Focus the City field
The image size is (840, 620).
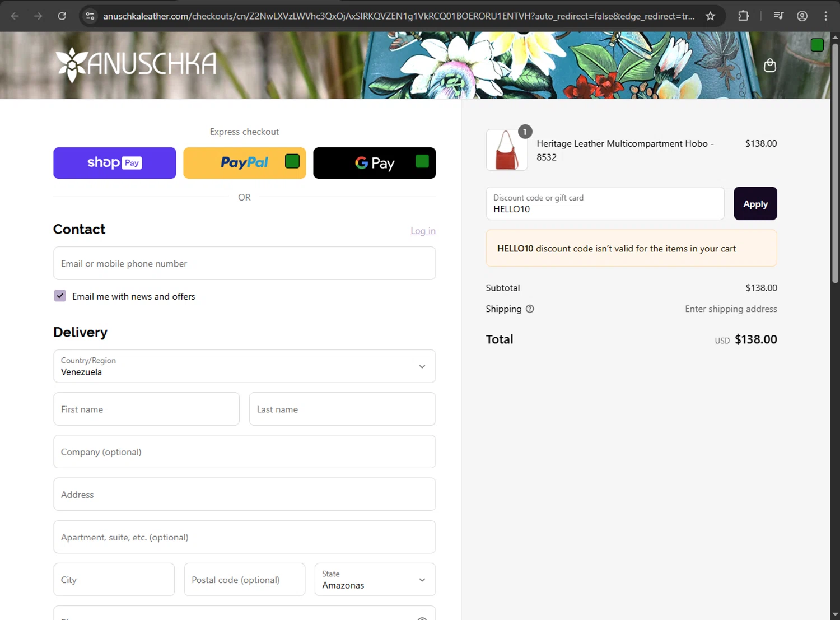114,580
